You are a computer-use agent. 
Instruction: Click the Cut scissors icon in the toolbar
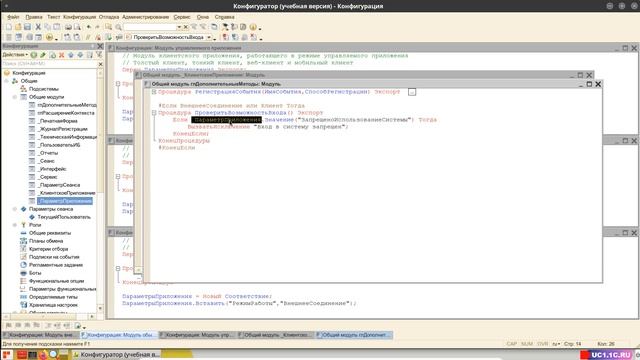[x=38, y=27]
